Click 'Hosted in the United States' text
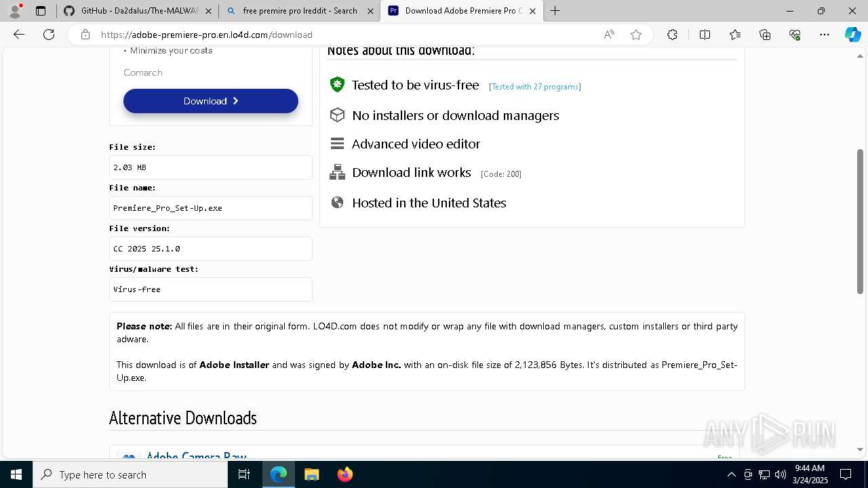The width and height of the screenshot is (868, 488). pos(429,203)
